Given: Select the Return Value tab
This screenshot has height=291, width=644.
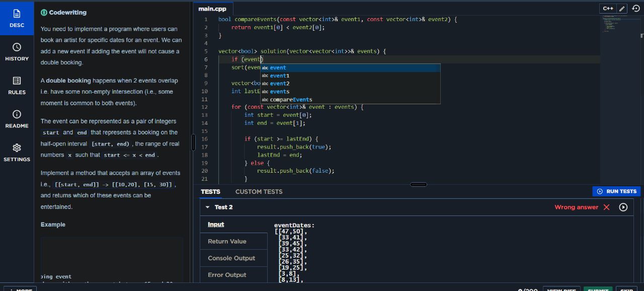Looking at the screenshot, I should 233,241.
